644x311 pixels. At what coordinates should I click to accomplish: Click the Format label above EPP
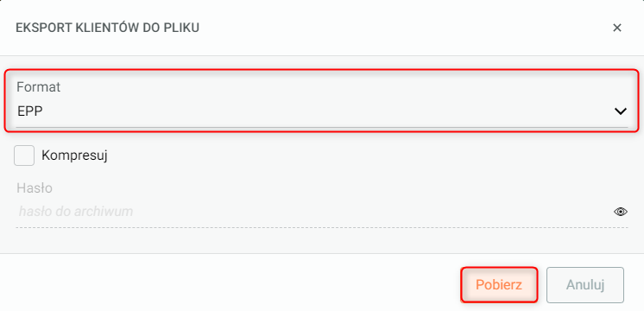pyautogui.click(x=38, y=86)
